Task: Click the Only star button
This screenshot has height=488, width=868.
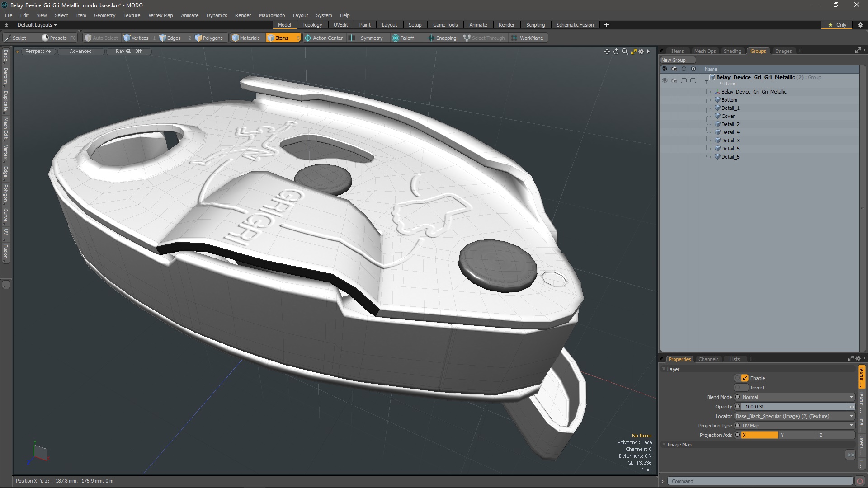Action: (x=837, y=25)
